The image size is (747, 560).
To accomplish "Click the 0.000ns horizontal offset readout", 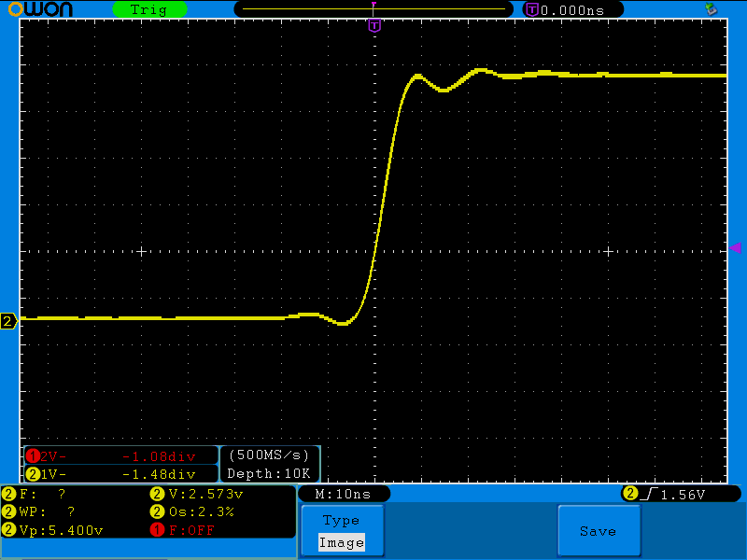I will (x=572, y=10).
